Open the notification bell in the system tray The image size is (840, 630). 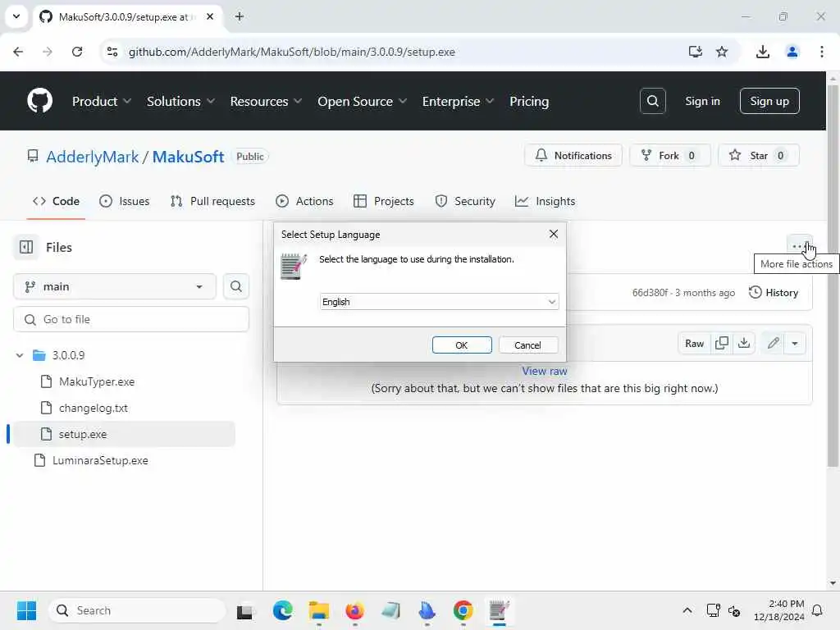(x=817, y=610)
